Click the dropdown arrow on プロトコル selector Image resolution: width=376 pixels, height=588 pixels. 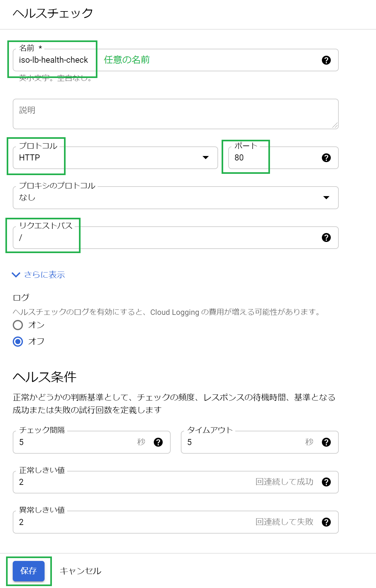(206, 158)
